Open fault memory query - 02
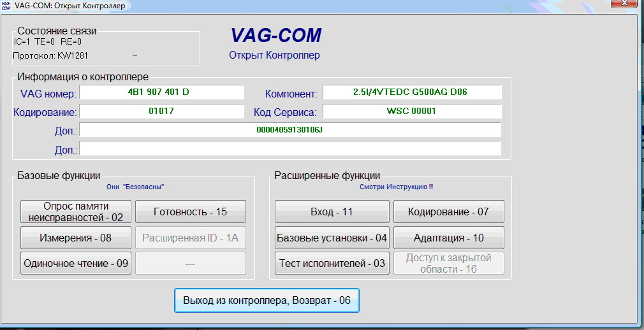 (76, 212)
